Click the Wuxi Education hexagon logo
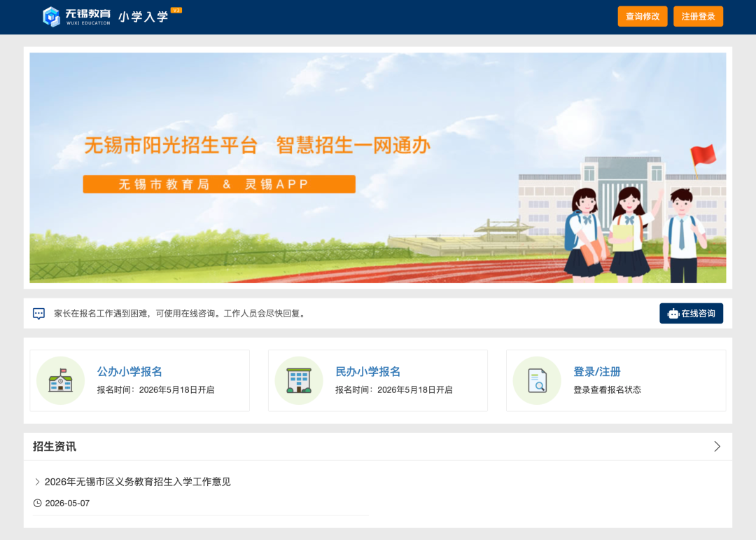The image size is (756, 540). tap(51, 17)
